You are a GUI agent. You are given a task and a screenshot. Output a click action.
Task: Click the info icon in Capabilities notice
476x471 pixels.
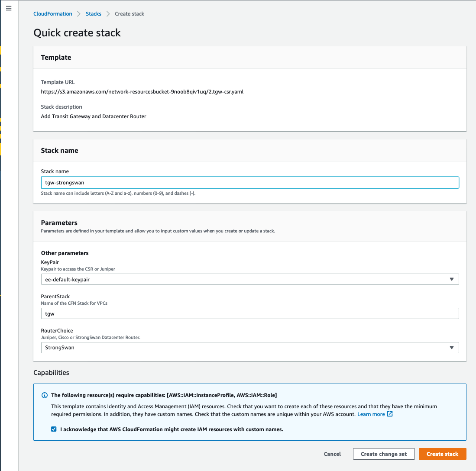44,395
